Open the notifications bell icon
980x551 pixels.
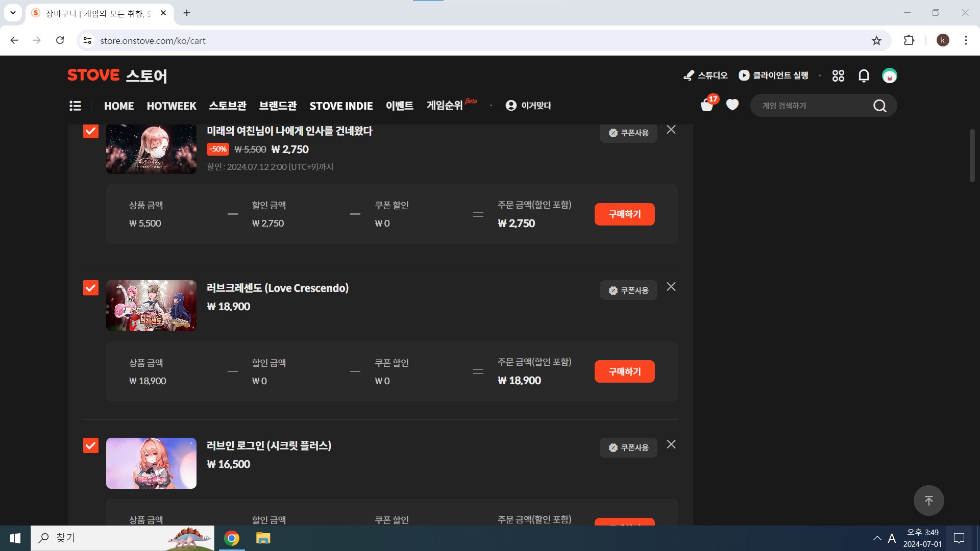coord(864,76)
